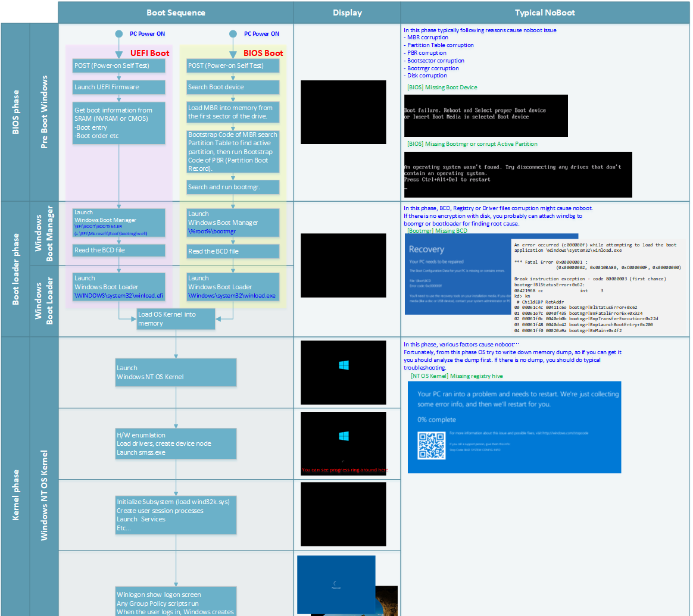Click the 0% complete text
This screenshot has height=616, width=693.
point(436,420)
